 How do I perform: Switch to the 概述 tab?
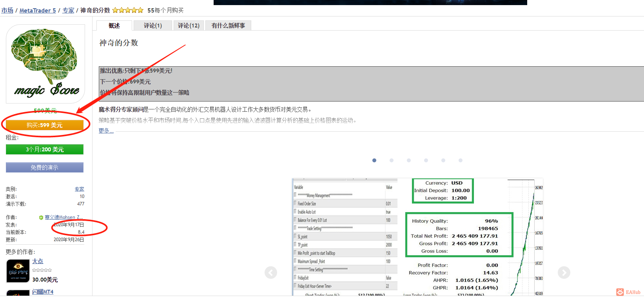tap(114, 25)
